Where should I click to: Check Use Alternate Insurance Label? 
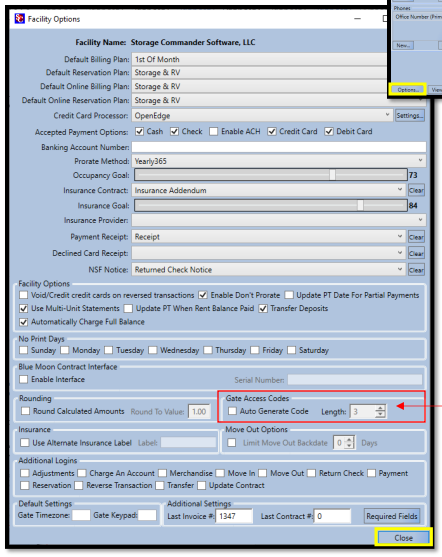tap(25, 443)
